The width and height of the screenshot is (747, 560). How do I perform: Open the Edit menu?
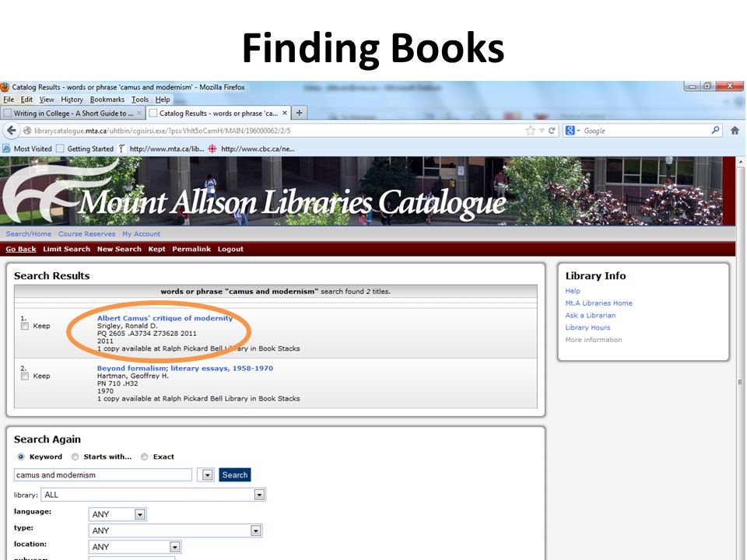pyautogui.click(x=26, y=100)
